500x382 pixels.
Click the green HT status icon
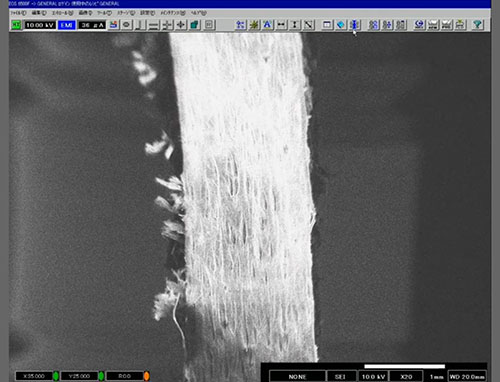tap(16, 25)
